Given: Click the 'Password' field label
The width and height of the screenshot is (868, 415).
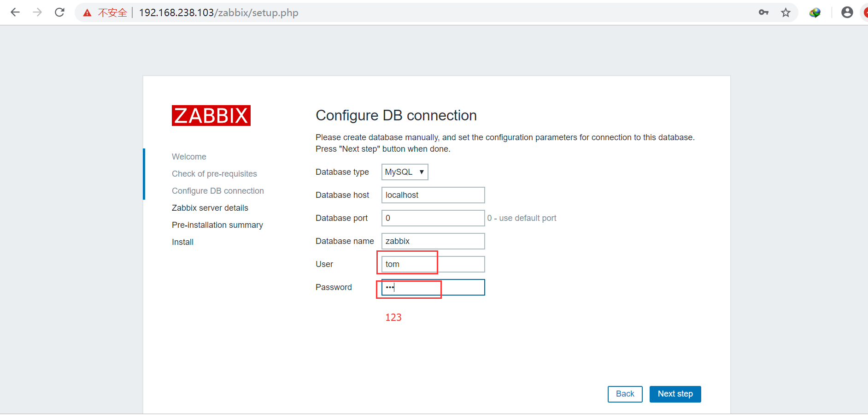Looking at the screenshot, I should tap(334, 287).
